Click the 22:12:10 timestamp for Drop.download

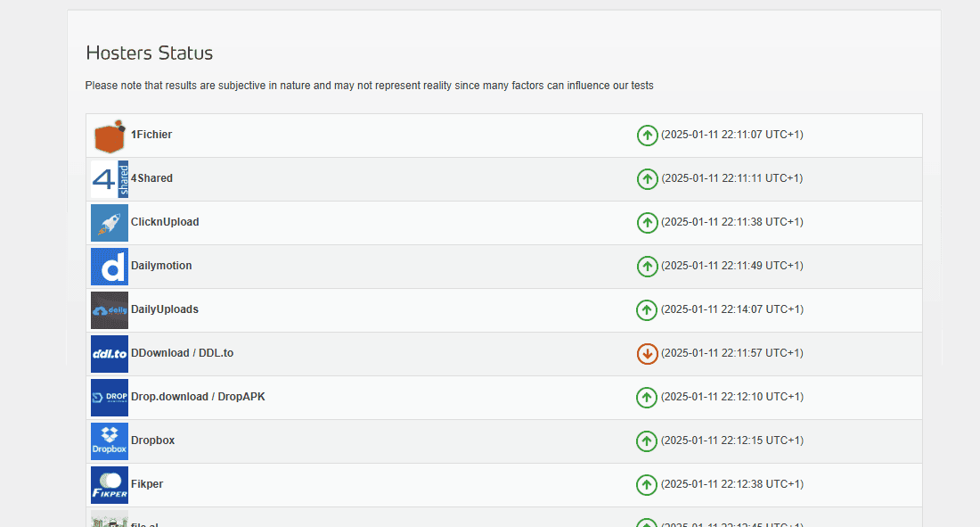[x=732, y=397]
